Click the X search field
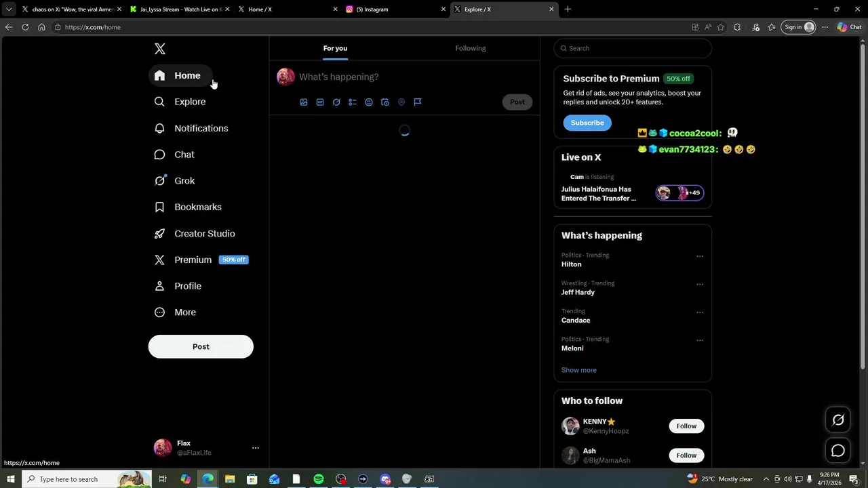Screen dimensions: 868x488 pyautogui.click(x=633, y=48)
